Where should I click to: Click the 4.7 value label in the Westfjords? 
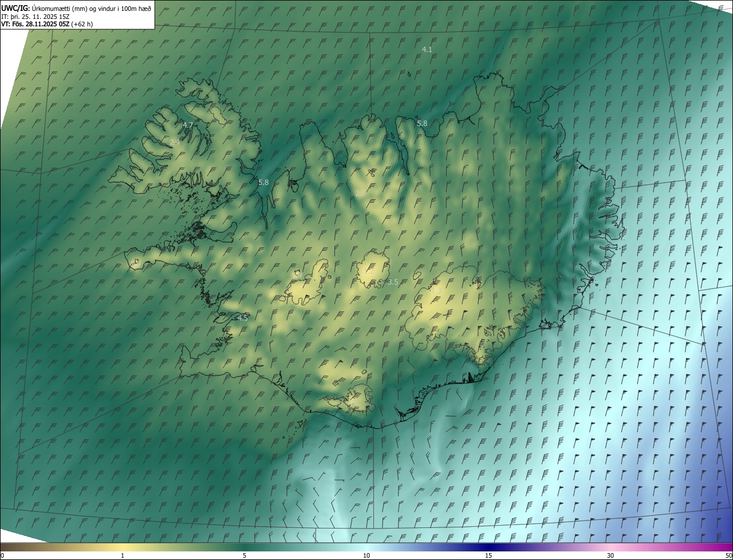188,125
